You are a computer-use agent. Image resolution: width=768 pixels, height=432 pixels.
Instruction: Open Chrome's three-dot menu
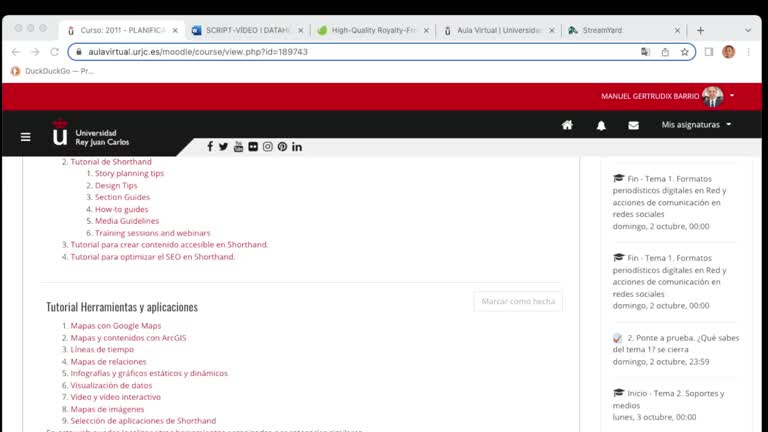click(748, 51)
